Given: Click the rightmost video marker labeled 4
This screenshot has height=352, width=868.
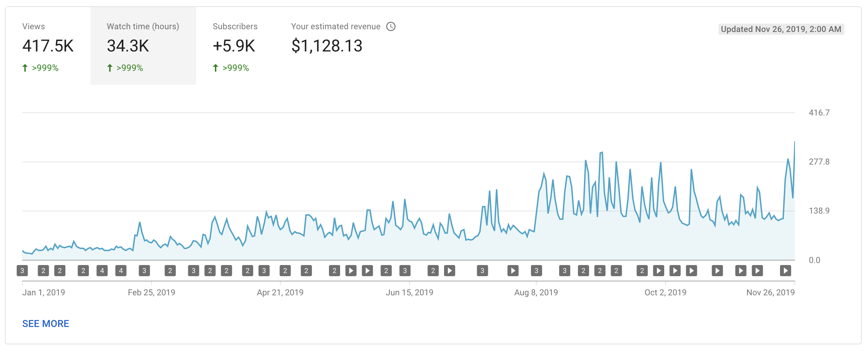Looking at the screenshot, I should (x=121, y=271).
